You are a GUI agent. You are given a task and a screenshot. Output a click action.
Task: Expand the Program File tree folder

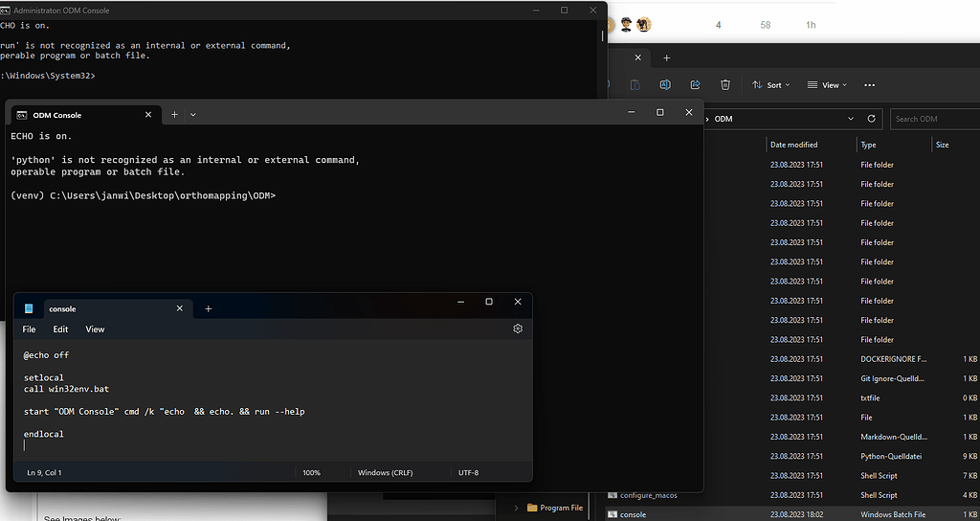517,508
